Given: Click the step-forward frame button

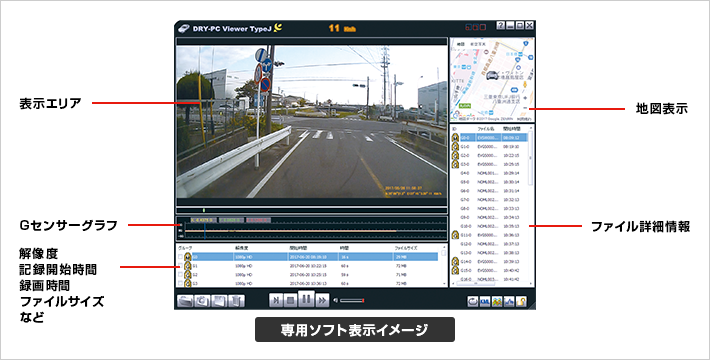Looking at the screenshot, I should [276, 300].
